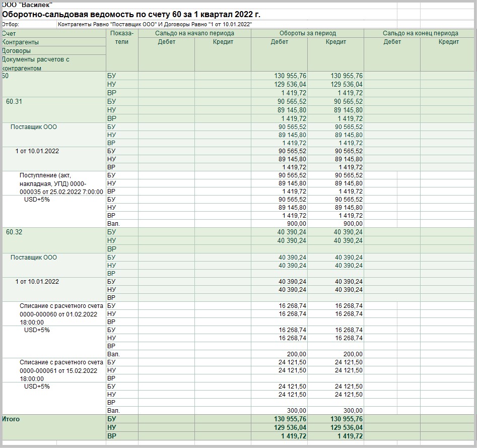Click "USD+5%" under the Списание 0000-000061 document
The width and height of the screenshot is (477, 448).
(37, 386)
